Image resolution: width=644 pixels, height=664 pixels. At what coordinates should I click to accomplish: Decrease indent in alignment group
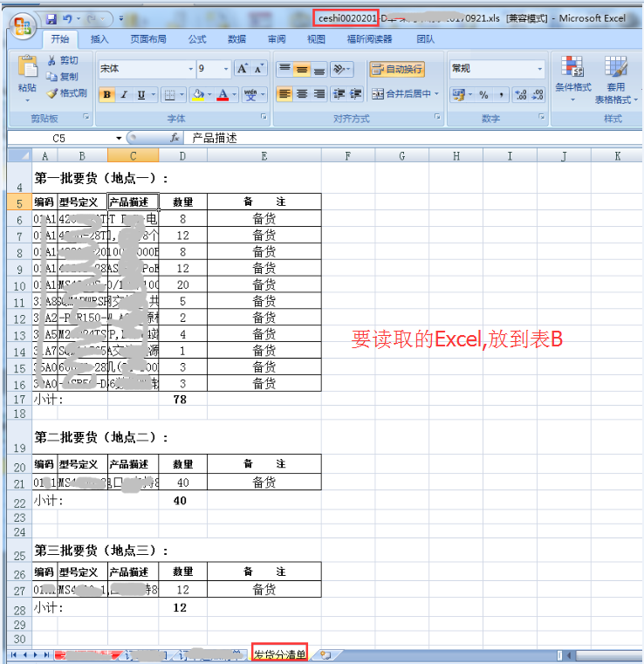[339, 94]
